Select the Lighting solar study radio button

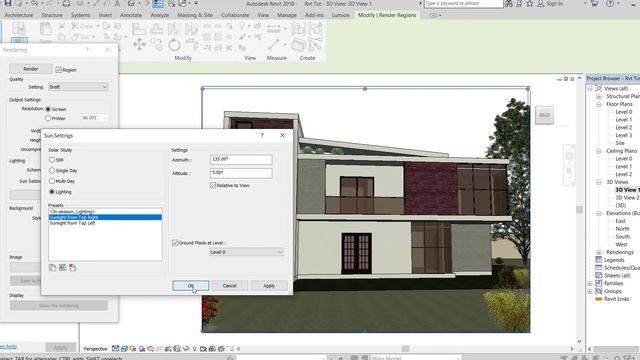pos(52,192)
